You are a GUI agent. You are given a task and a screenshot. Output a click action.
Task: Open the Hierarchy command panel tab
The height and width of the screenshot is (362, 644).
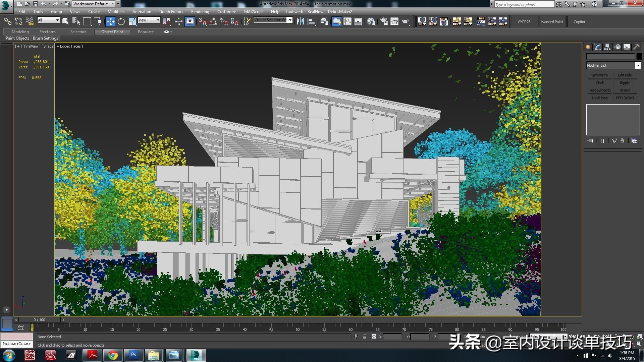pyautogui.click(x=607, y=47)
